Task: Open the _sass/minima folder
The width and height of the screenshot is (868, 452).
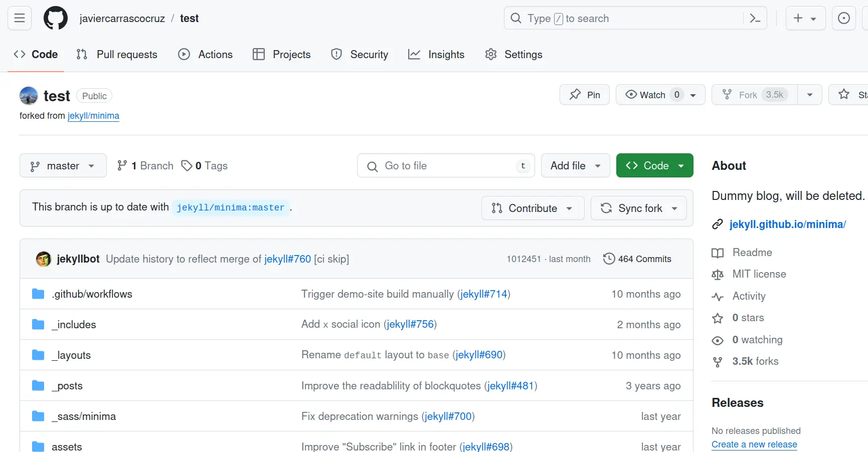Action: pyautogui.click(x=84, y=416)
